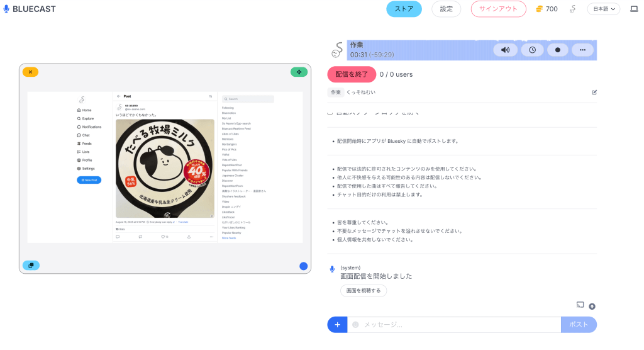The width and height of the screenshot is (644, 350).
Task: Tick the partially hidden checkbox under the title
Action: (x=331, y=113)
